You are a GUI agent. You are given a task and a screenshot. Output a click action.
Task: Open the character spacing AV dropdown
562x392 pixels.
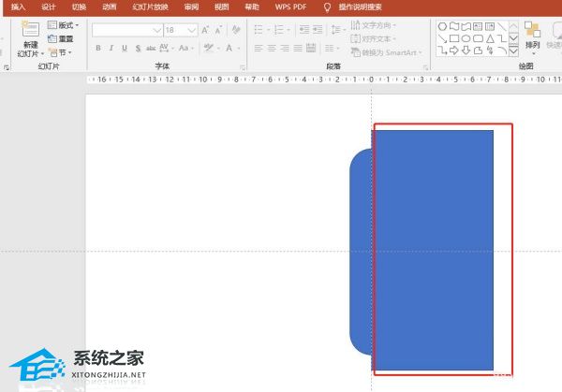tap(167, 48)
